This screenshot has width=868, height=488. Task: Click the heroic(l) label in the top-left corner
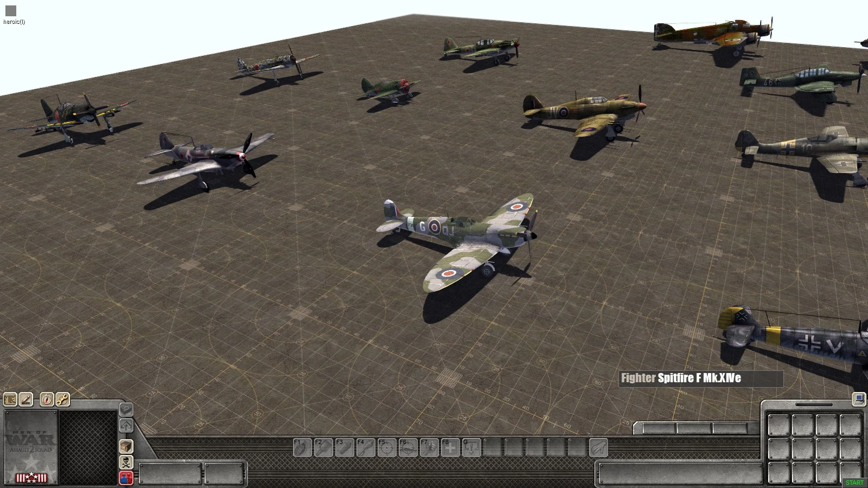pos(13,22)
